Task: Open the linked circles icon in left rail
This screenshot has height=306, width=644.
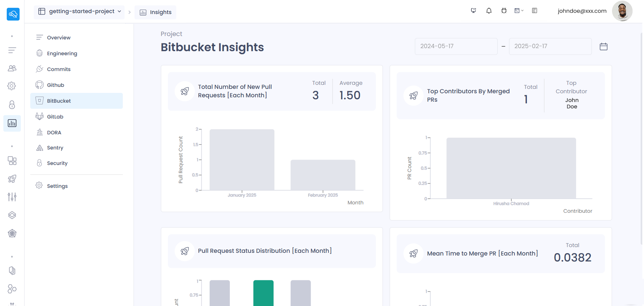Action: [12, 288]
